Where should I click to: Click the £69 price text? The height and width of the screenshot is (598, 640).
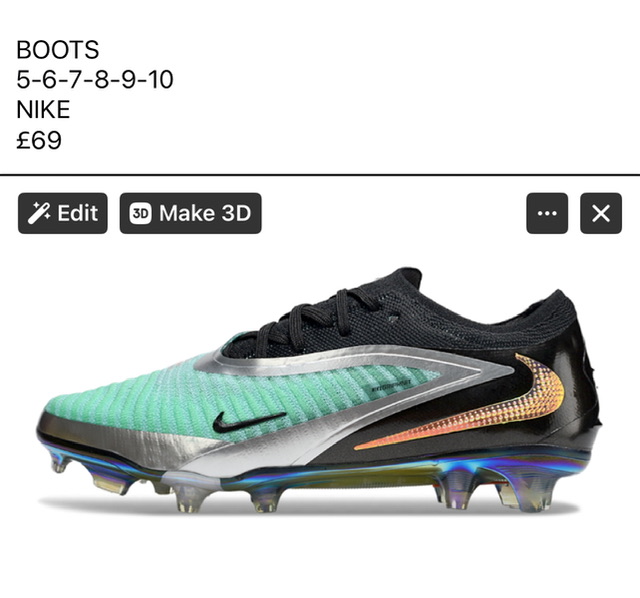(x=39, y=140)
